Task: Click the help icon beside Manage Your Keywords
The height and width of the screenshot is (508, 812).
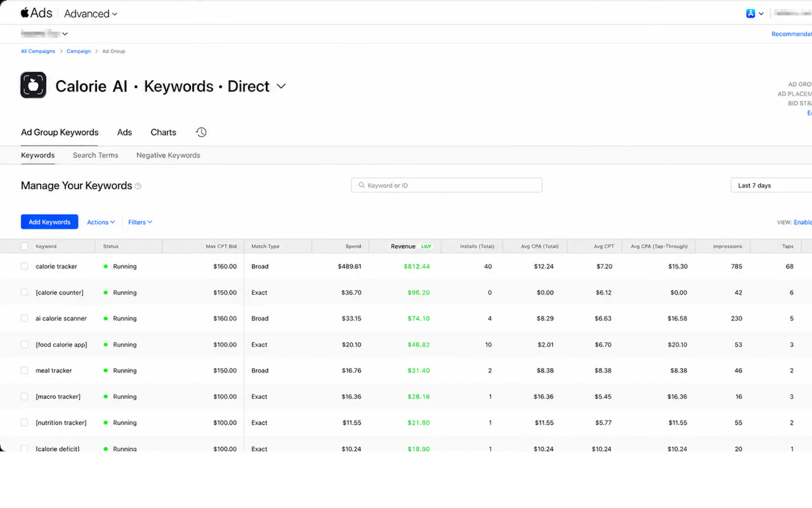Action: [x=138, y=186]
